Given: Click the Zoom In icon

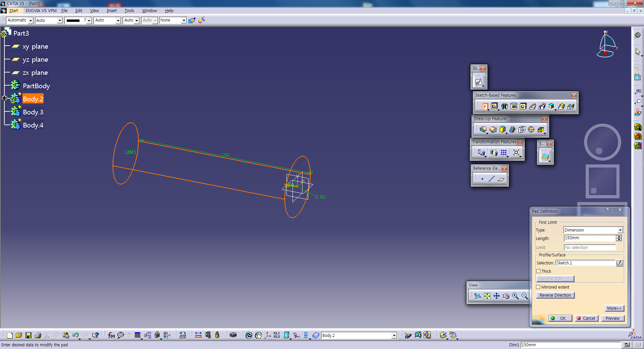Looking at the screenshot, I should tap(516, 296).
